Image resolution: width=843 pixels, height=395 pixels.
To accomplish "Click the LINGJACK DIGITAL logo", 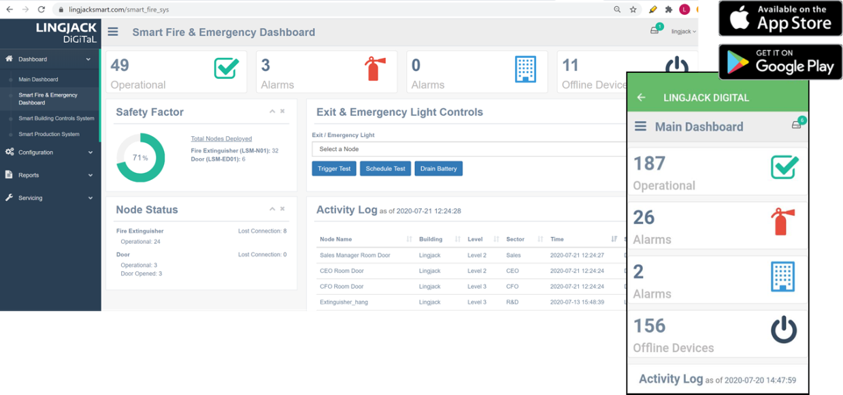I will coord(66,33).
